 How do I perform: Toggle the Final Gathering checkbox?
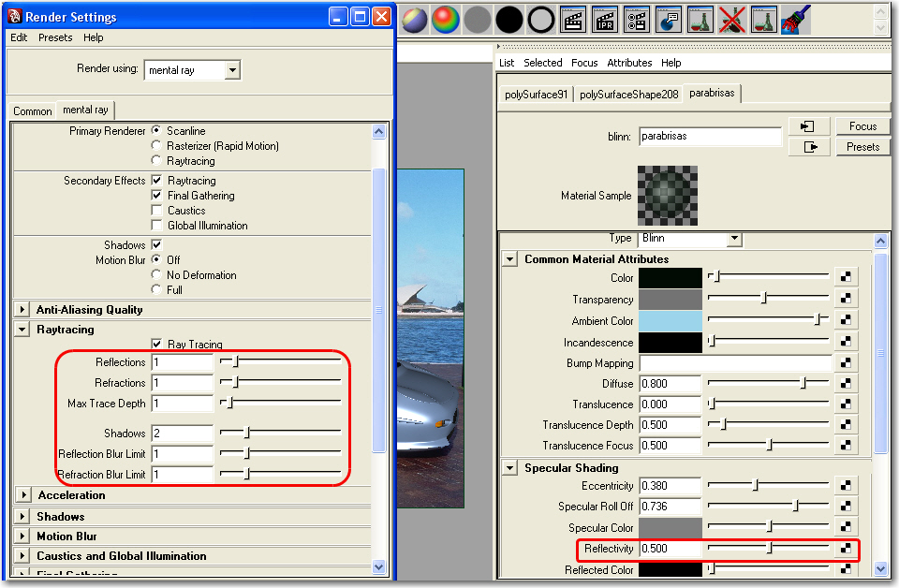pyautogui.click(x=156, y=195)
